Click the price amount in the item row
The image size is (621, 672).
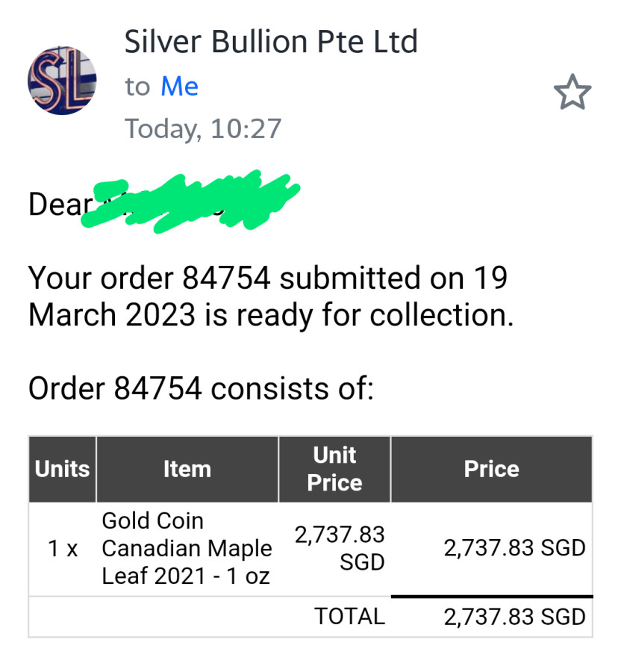pyautogui.click(x=514, y=548)
